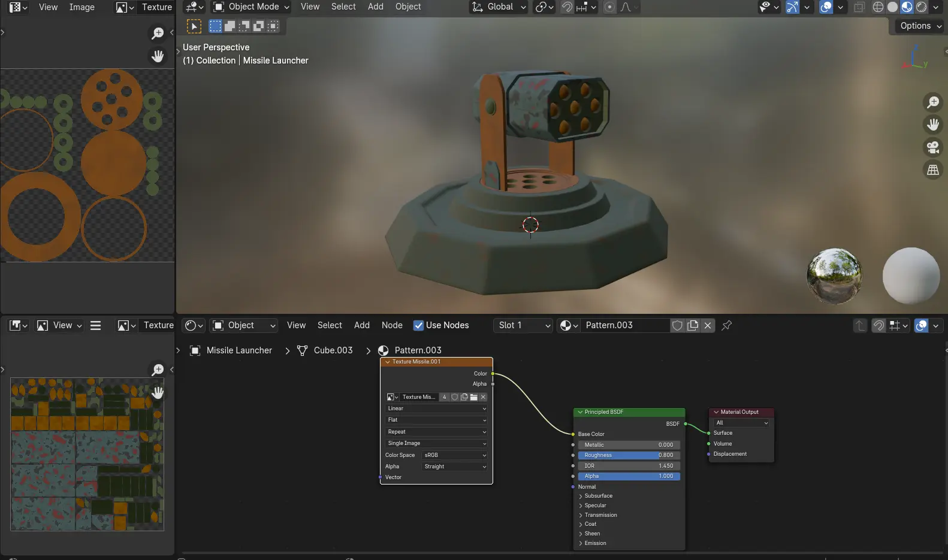Viewport: 948px width, 560px height.
Task: Open the Node menu in shader editor
Action: 392,325
